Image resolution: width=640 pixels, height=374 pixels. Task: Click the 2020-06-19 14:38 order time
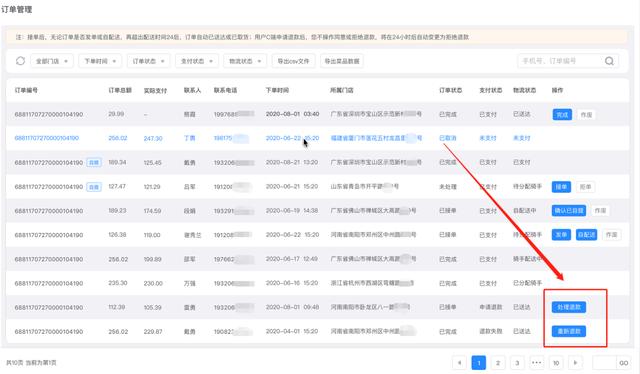click(x=292, y=210)
